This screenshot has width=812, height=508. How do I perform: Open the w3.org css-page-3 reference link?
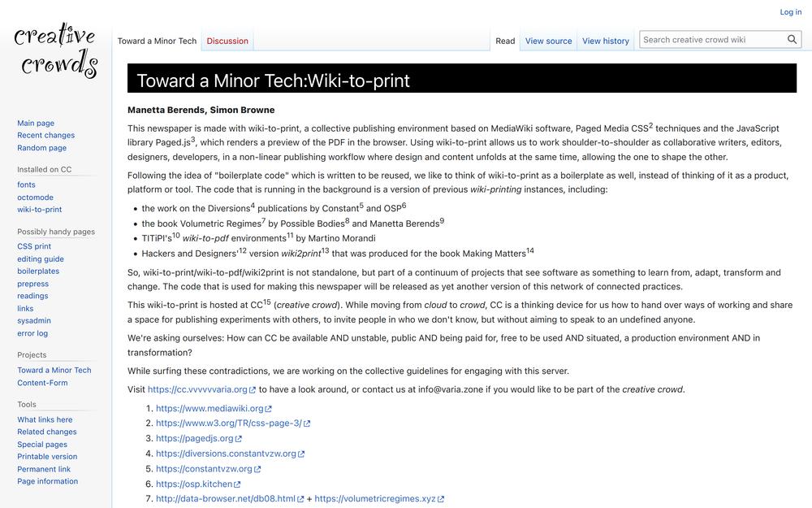(x=229, y=423)
